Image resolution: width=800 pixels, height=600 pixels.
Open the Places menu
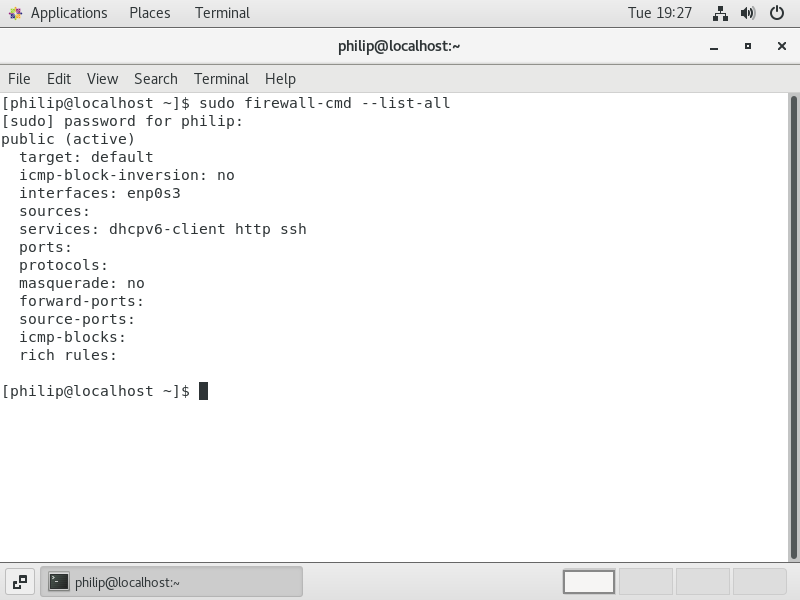point(149,13)
